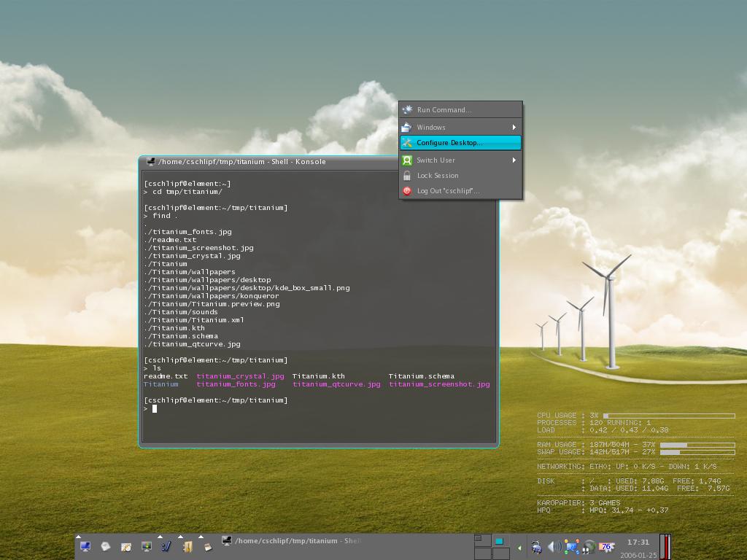Click the Switch User green icon

407,160
